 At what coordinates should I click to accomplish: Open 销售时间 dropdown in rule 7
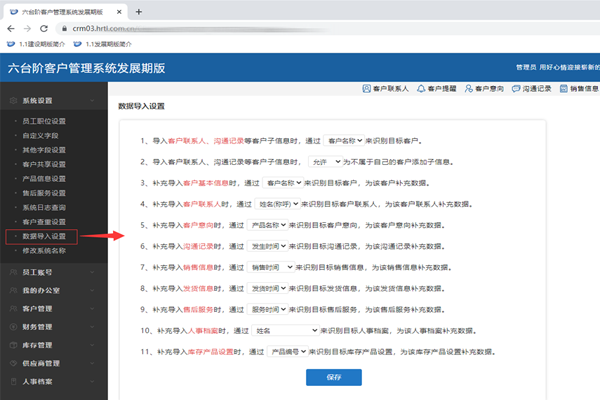[271, 267]
